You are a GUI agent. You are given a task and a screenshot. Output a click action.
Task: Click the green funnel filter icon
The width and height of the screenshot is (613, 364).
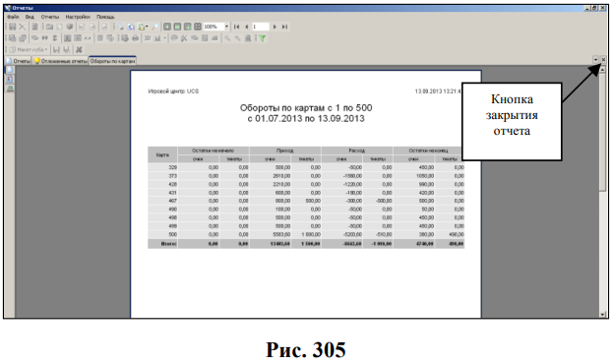(x=263, y=38)
